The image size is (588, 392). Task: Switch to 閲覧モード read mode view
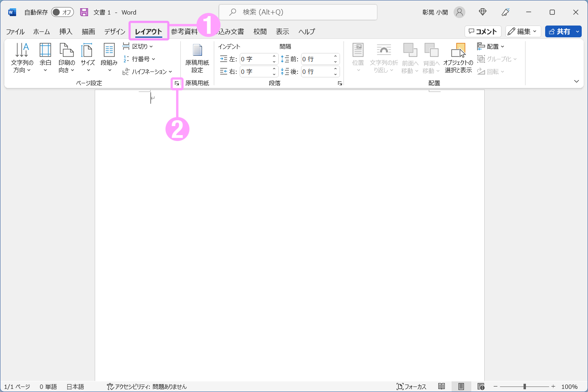click(441, 387)
